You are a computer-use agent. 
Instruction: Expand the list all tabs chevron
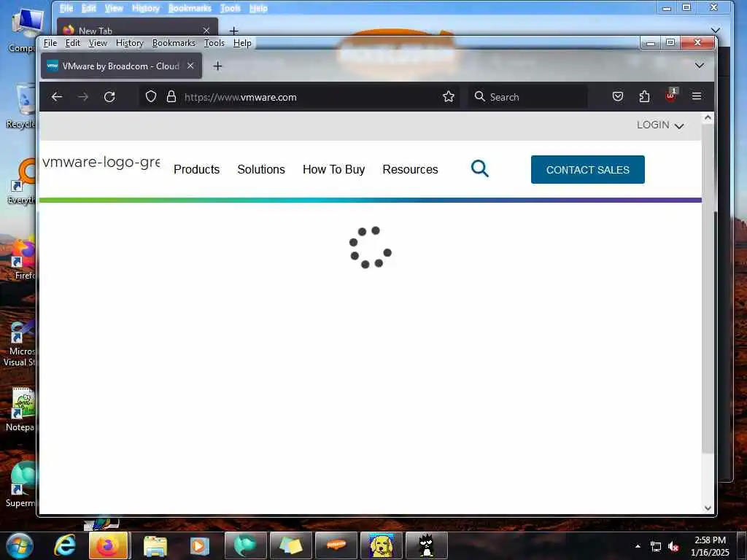[x=700, y=66]
